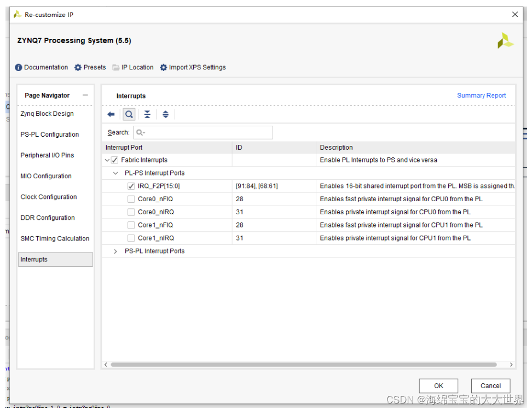Click the Cancel button
The width and height of the screenshot is (532, 410).
pyautogui.click(x=490, y=386)
